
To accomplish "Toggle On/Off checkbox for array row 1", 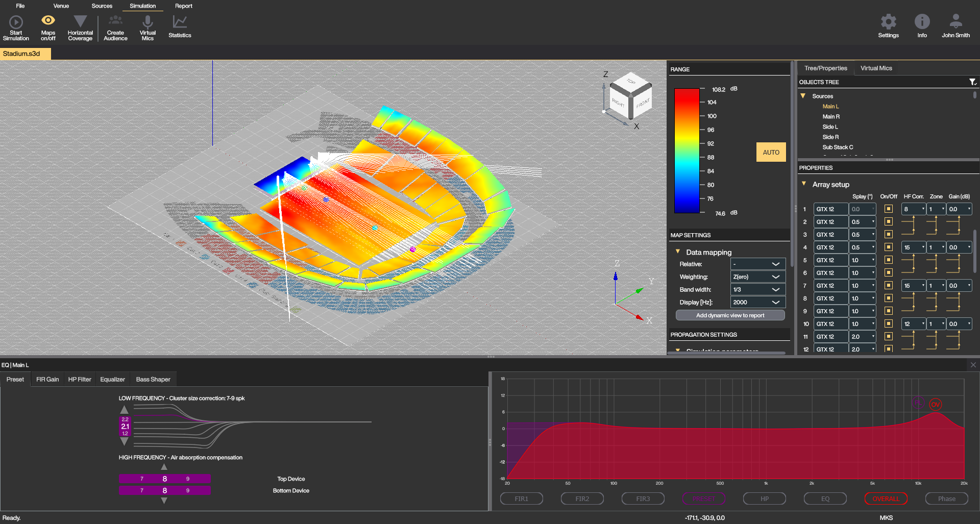I will [x=889, y=209].
